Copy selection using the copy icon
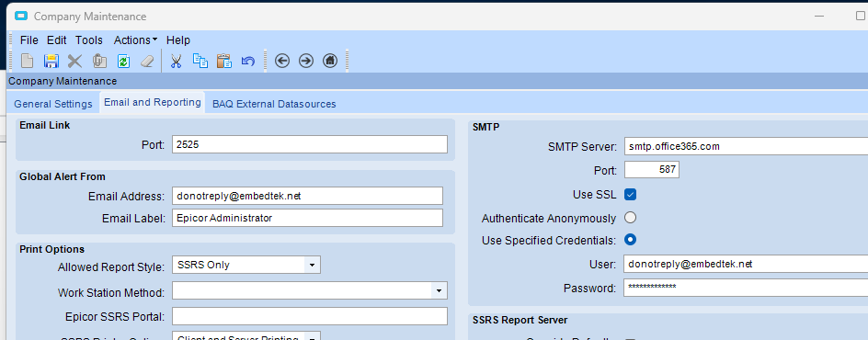The height and width of the screenshot is (340, 868). pyautogui.click(x=200, y=61)
